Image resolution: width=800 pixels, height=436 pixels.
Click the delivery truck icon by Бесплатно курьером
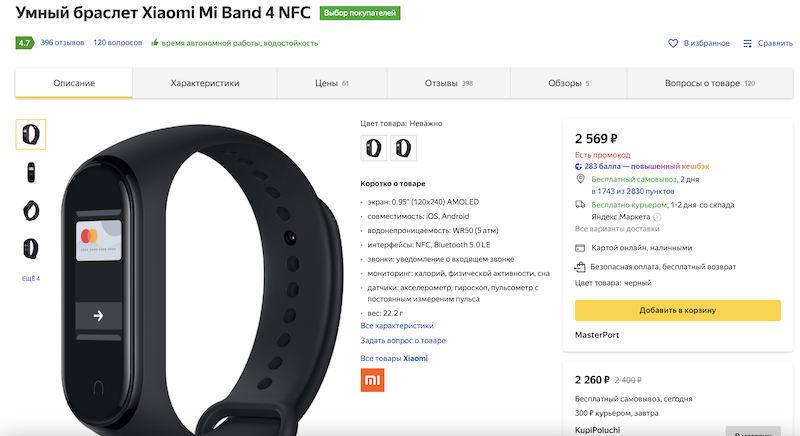[581, 204]
